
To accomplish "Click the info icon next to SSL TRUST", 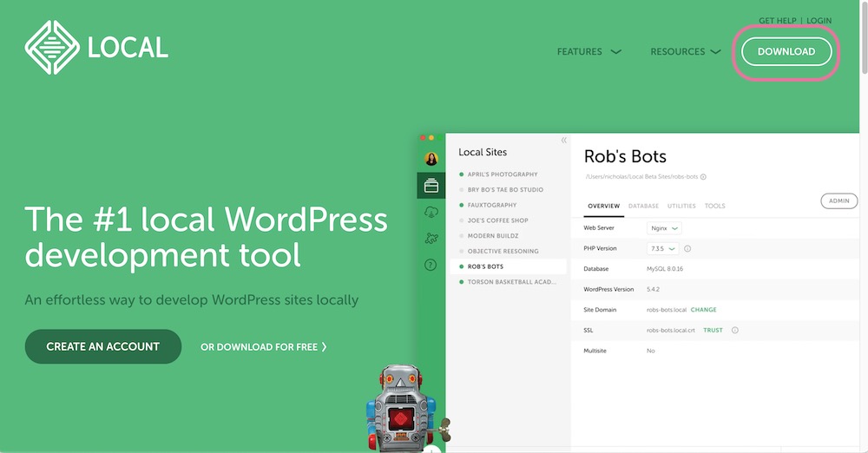I will click(x=735, y=330).
